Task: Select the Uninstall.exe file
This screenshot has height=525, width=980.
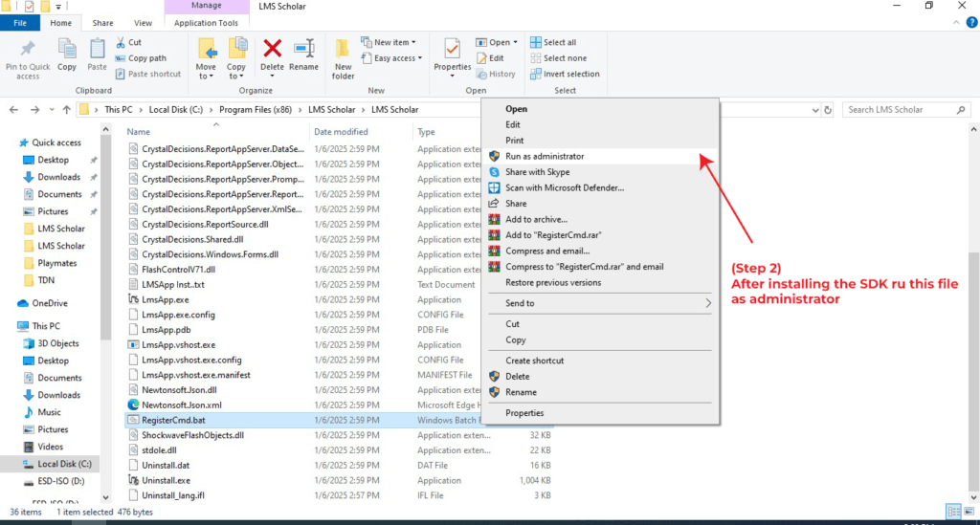Action: pyautogui.click(x=166, y=481)
